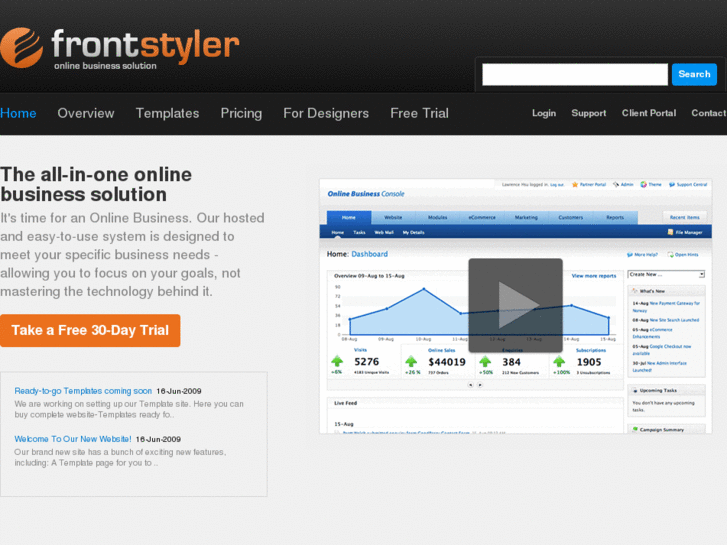
Task: Click 'The all-in-one online business solution' heading
Action: [x=96, y=185]
